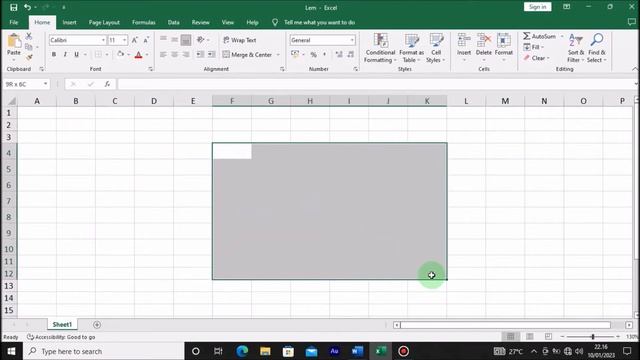Screen dimensions: 640x360
Task: Click the Insert Function fx icon
Action: coord(107,84)
